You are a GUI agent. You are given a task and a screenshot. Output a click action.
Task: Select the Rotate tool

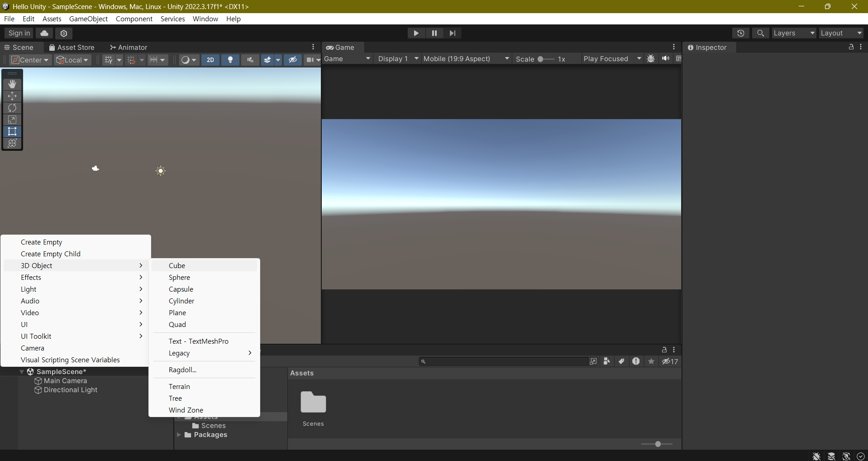(x=12, y=108)
